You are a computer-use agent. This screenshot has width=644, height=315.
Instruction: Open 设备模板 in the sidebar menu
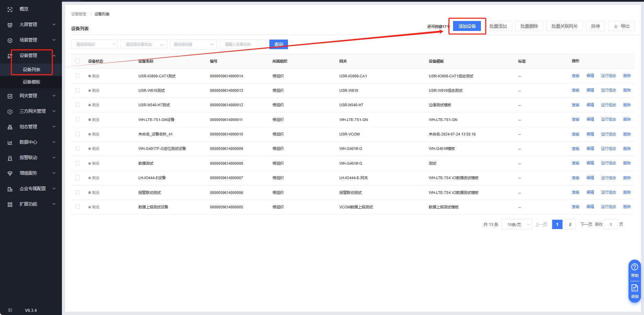[31, 82]
